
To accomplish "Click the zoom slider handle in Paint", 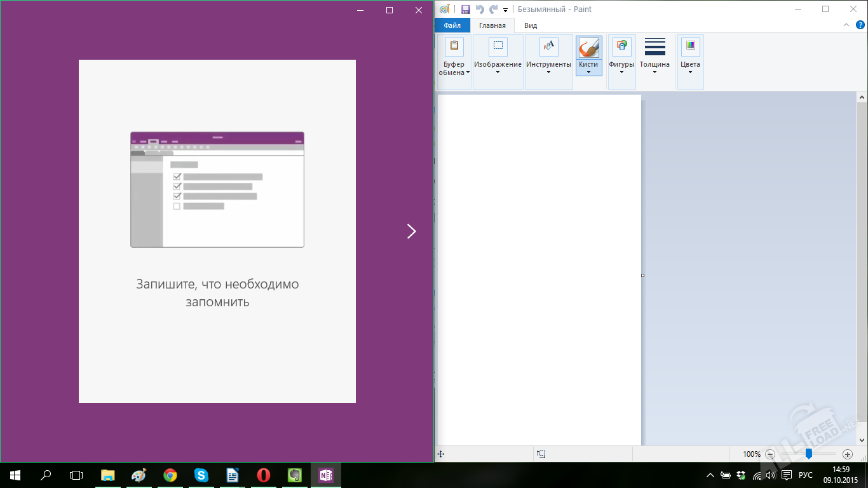I will (808, 454).
